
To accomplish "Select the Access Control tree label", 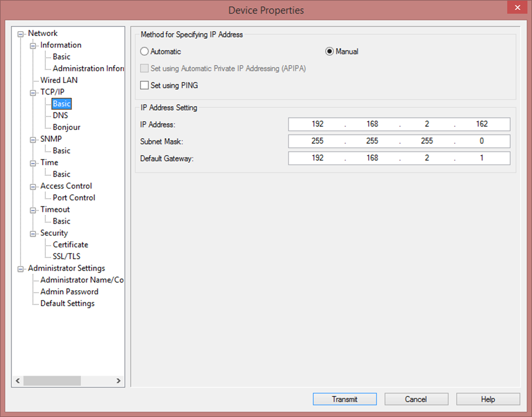I will tap(66, 186).
